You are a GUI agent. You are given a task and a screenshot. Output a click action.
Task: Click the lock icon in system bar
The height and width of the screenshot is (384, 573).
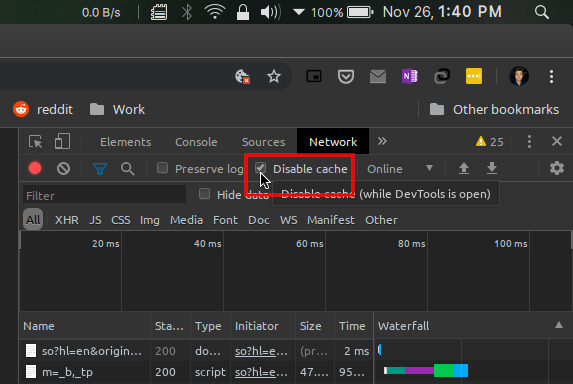coord(243,12)
